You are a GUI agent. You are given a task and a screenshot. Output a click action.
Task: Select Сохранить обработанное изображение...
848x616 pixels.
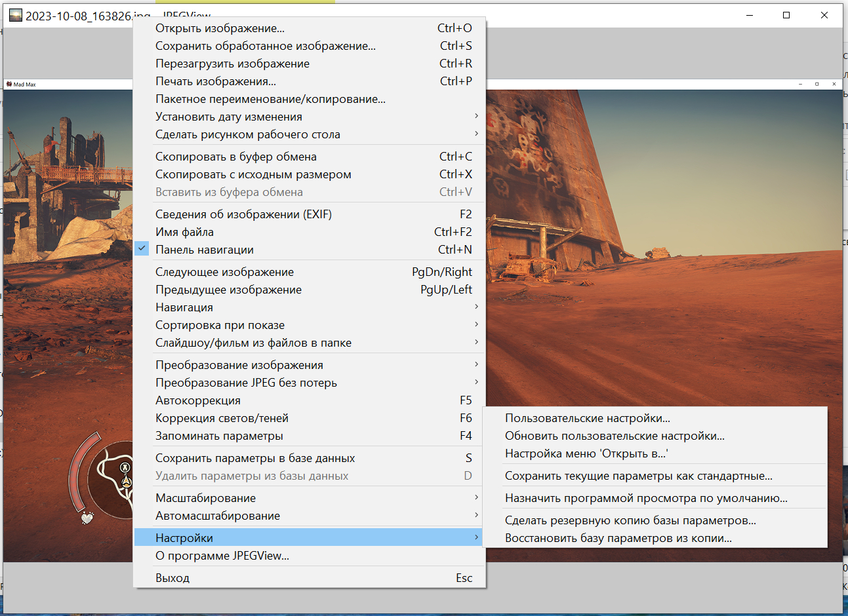pos(309,46)
